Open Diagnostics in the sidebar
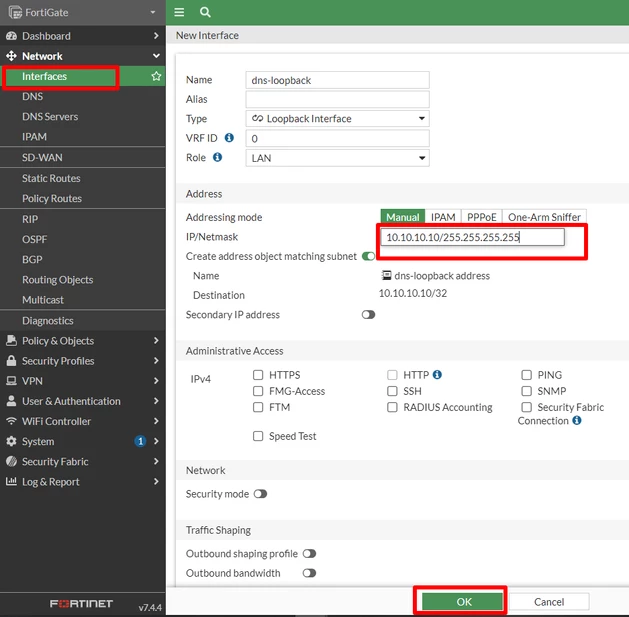 (x=48, y=321)
